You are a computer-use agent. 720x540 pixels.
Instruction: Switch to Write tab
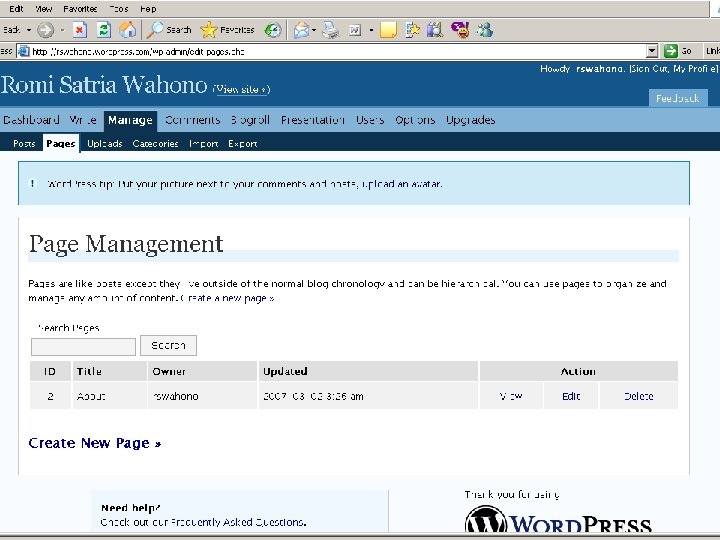point(83,120)
